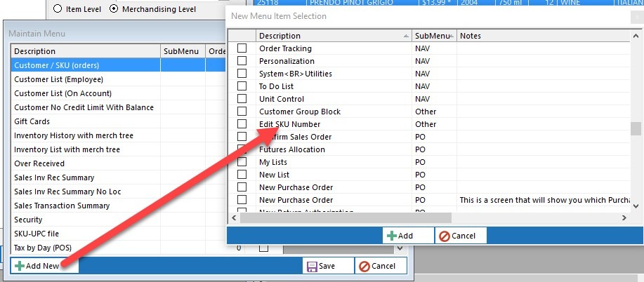Click the Customer Group Block row
Image resolution: width=644 pixels, height=282 pixels.
[x=300, y=112]
